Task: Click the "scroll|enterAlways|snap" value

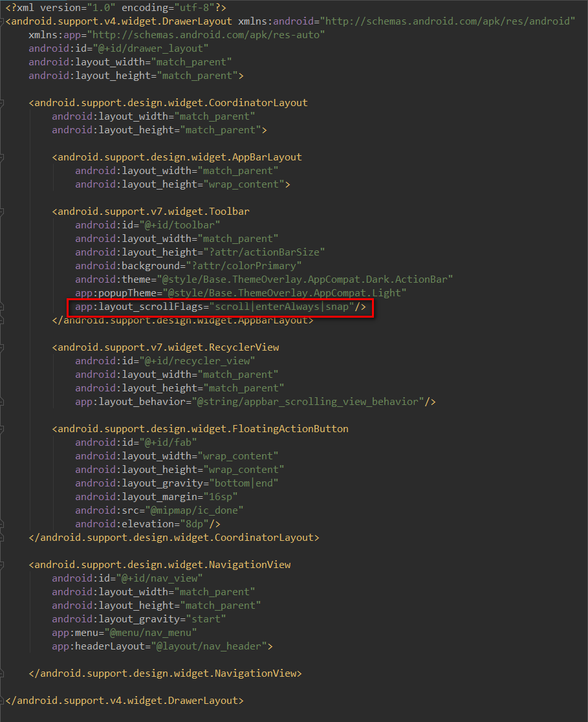Action: (x=282, y=307)
